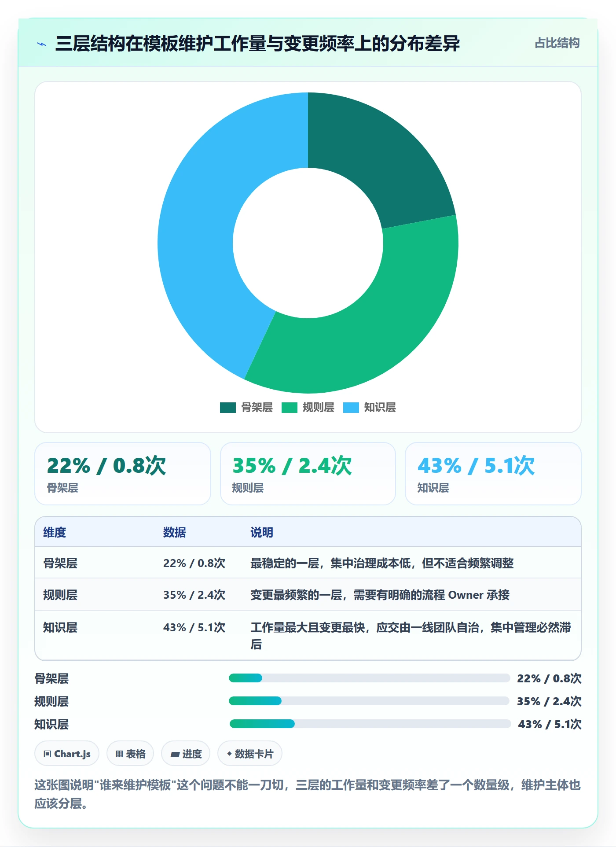Click the chart title 三层结构在模板维护工作量
Viewport: 616px width, 847px height.
tap(257, 43)
